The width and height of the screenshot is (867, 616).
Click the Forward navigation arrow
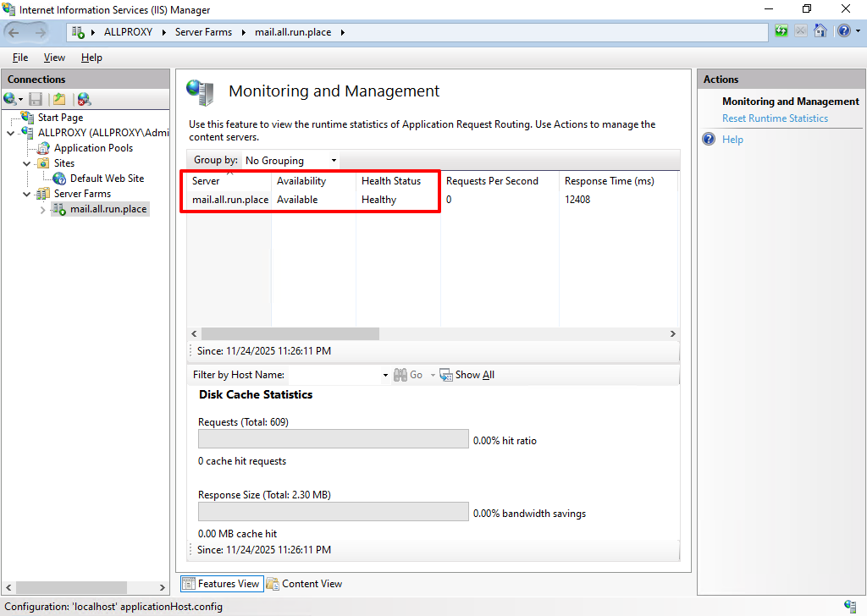coord(41,33)
